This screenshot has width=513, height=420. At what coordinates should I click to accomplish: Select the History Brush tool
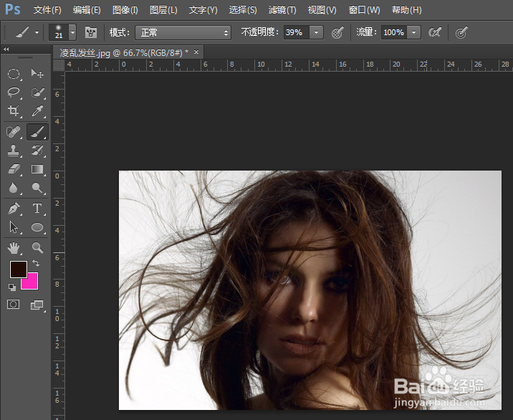(x=37, y=151)
